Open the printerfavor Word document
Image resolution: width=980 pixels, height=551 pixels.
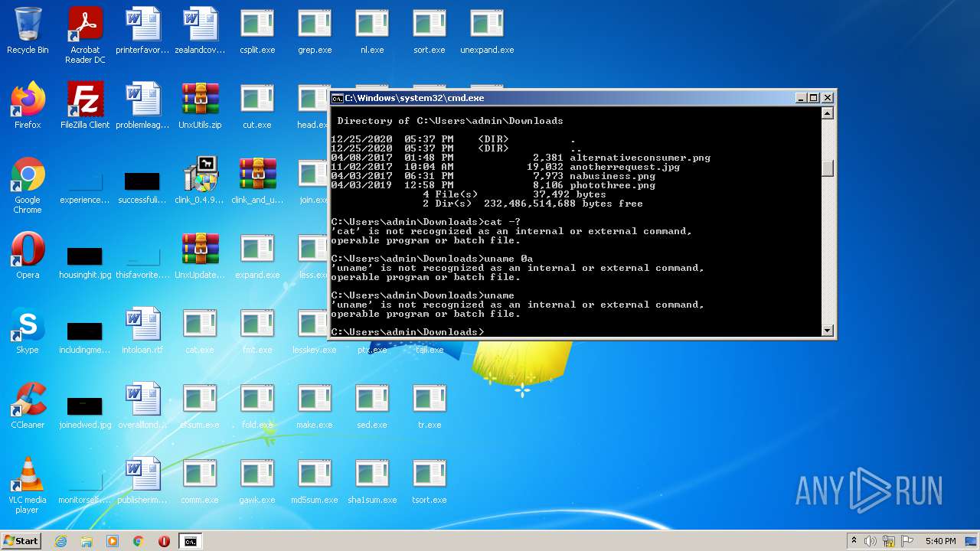[142, 31]
